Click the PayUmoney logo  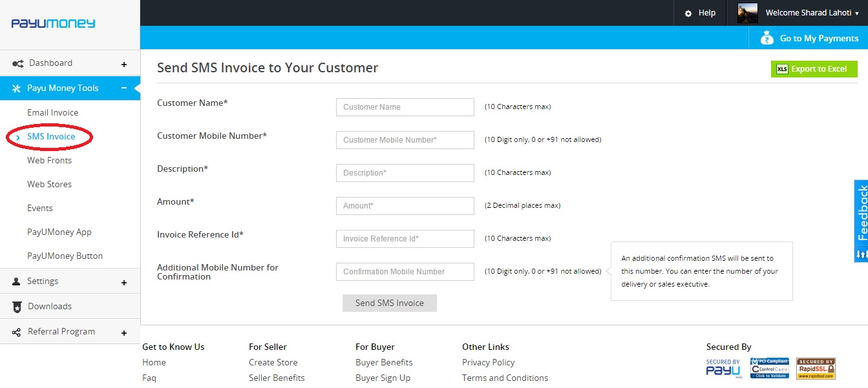53,24
